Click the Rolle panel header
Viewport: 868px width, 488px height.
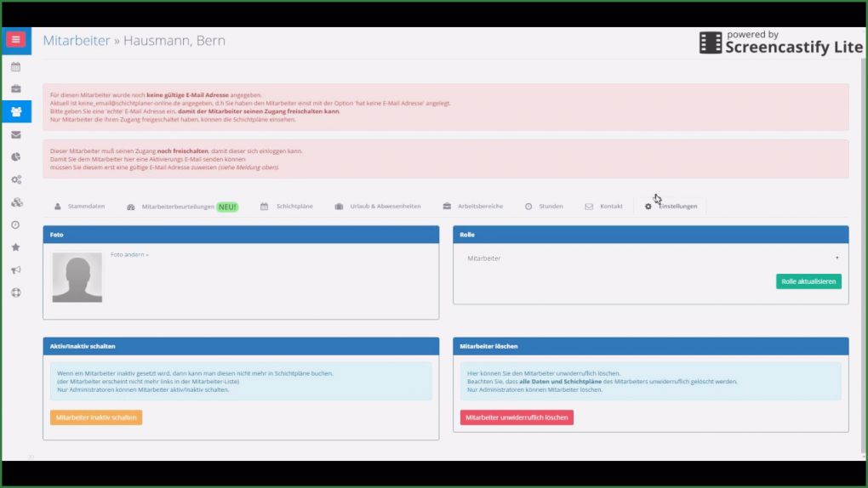coord(650,235)
